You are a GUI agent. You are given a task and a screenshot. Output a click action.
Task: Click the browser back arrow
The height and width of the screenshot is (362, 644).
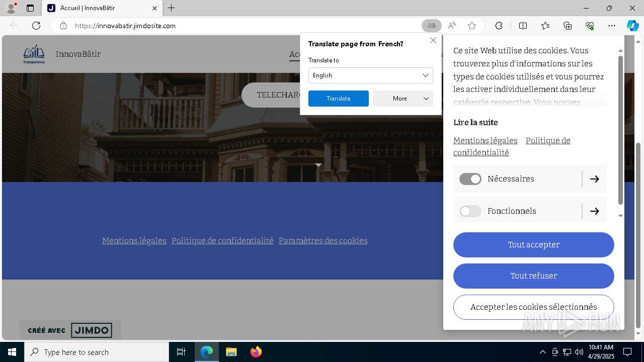[x=14, y=26]
